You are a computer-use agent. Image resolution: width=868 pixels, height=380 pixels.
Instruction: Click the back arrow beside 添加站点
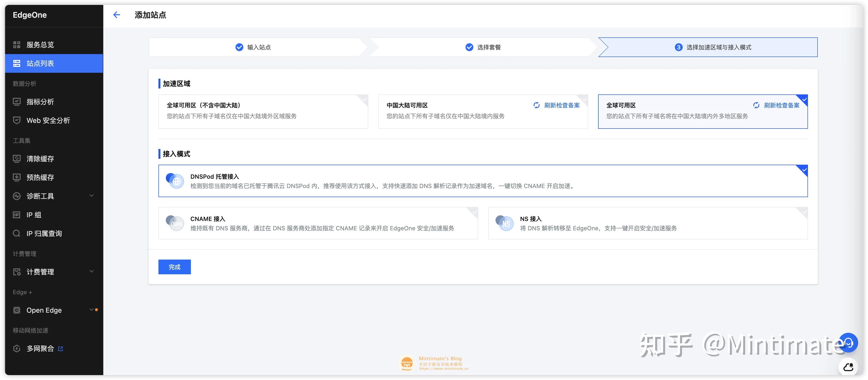pyautogui.click(x=117, y=15)
